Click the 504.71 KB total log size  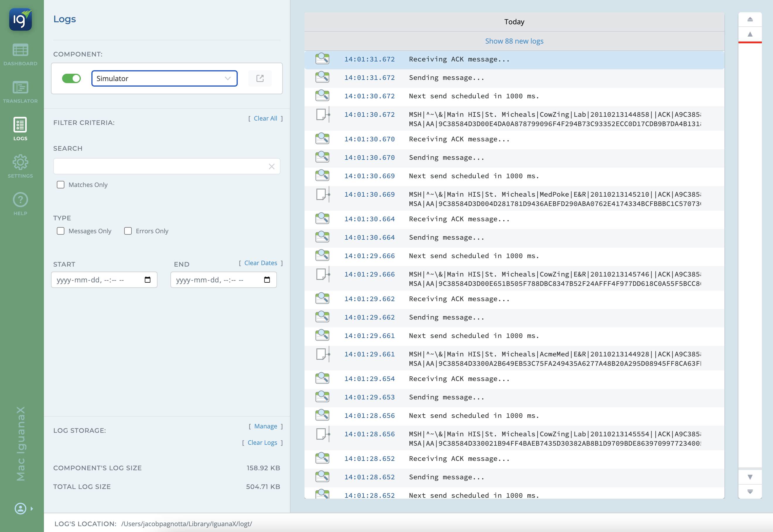[263, 487]
